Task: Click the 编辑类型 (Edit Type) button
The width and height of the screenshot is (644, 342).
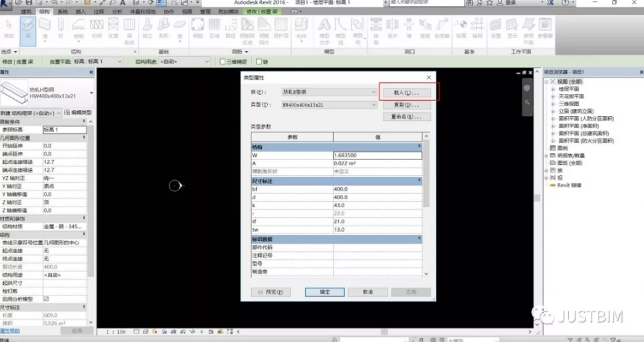Action: pyautogui.click(x=78, y=112)
